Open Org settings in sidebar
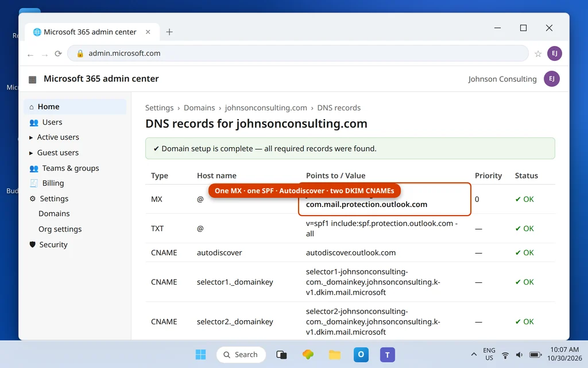588x368 pixels. coord(60,229)
